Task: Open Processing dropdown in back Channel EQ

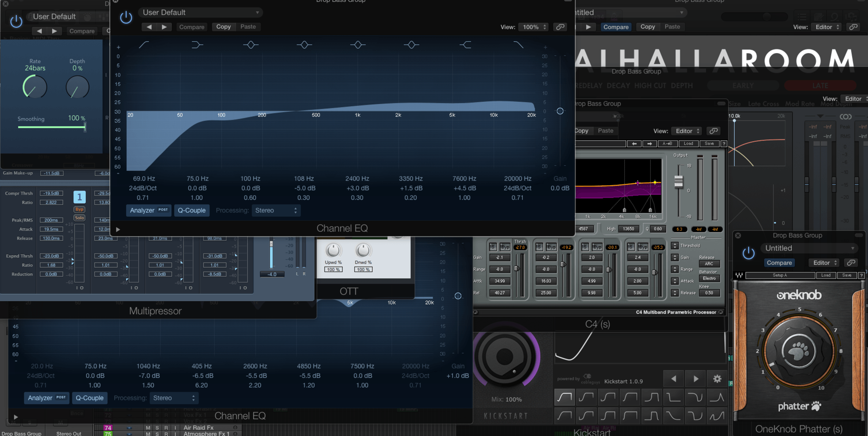Action: pos(174,398)
